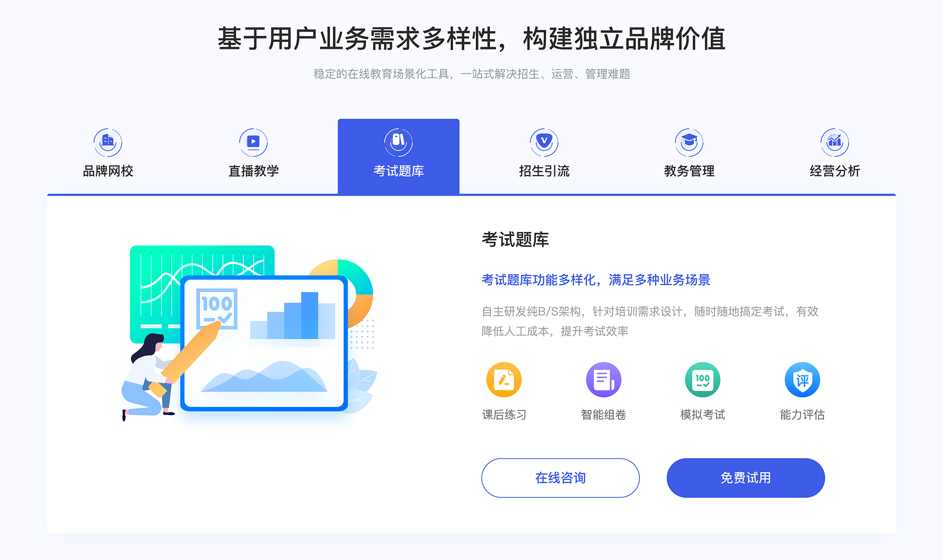Click the 品牌网校 icon
The height and width of the screenshot is (560, 943).
pyautogui.click(x=107, y=140)
